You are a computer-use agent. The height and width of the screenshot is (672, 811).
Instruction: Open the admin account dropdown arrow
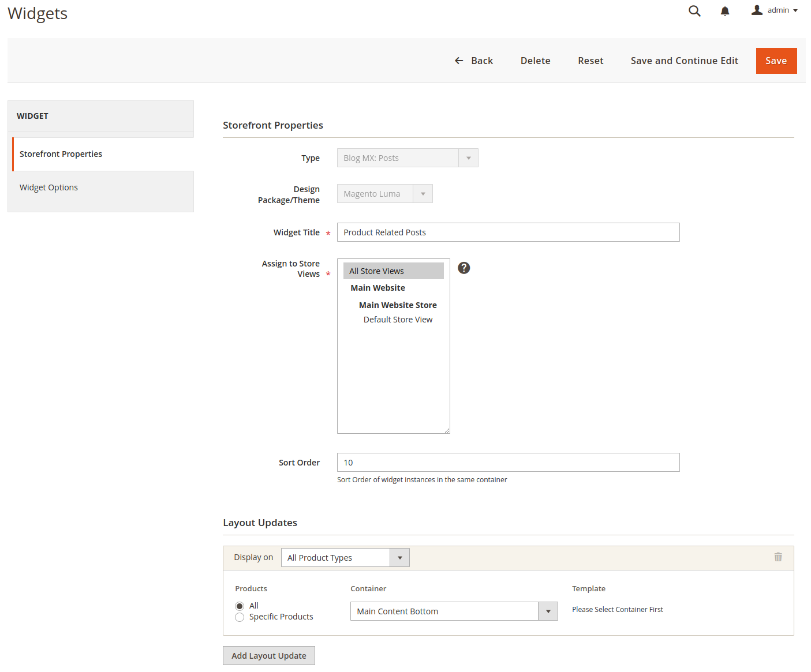click(795, 11)
